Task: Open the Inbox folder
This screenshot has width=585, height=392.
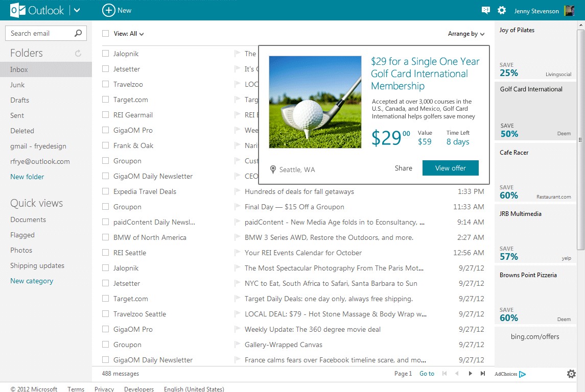Action: tap(46, 69)
